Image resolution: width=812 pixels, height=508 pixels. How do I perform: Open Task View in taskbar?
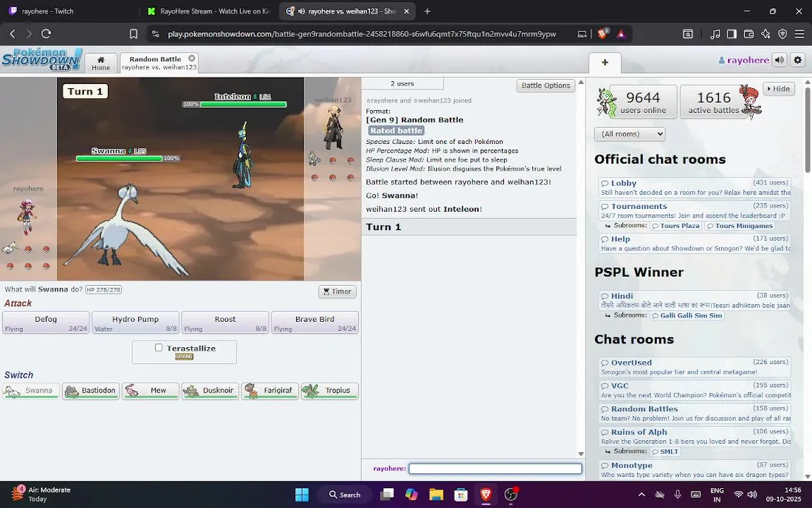(386, 495)
